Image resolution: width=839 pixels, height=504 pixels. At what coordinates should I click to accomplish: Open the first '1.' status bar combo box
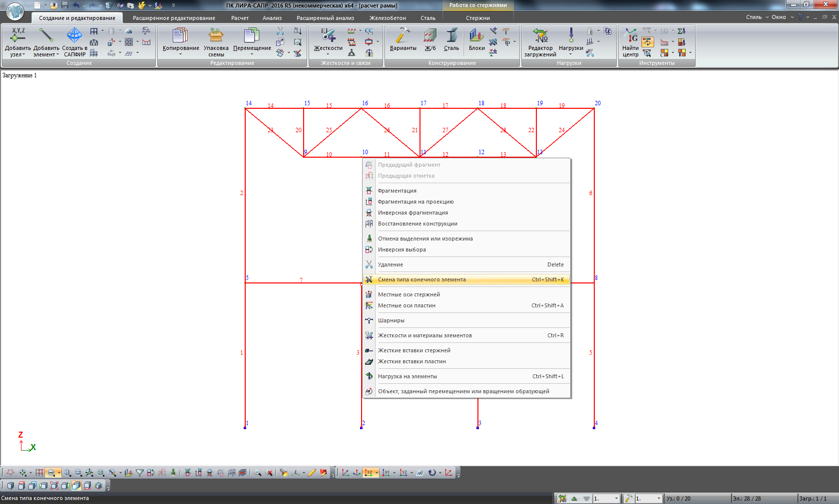(x=606, y=498)
